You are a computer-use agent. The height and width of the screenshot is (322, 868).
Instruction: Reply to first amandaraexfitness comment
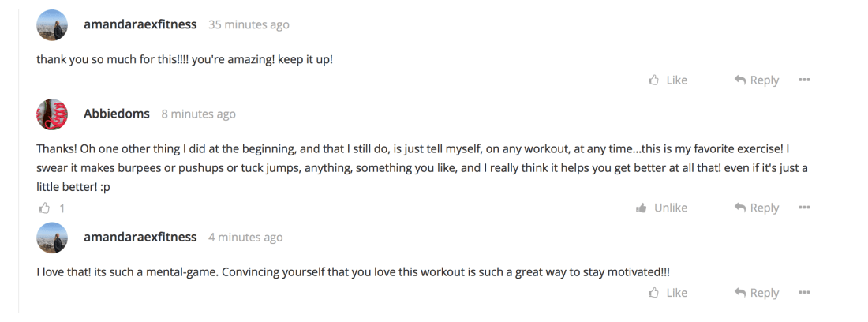tap(756, 80)
